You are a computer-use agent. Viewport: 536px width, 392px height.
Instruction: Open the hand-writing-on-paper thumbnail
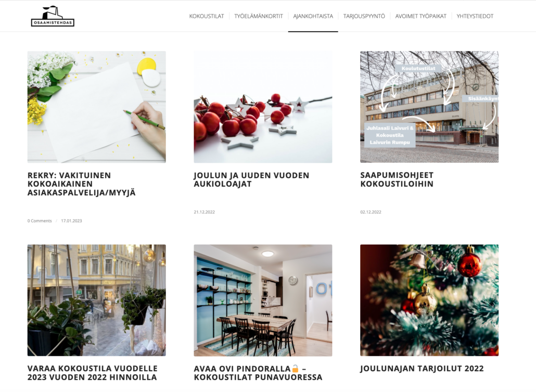(x=97, y=107)
